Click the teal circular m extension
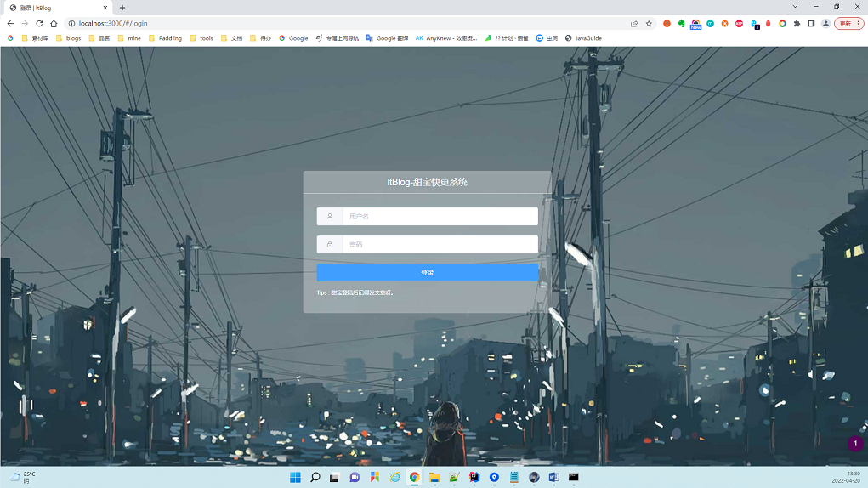 710,23
